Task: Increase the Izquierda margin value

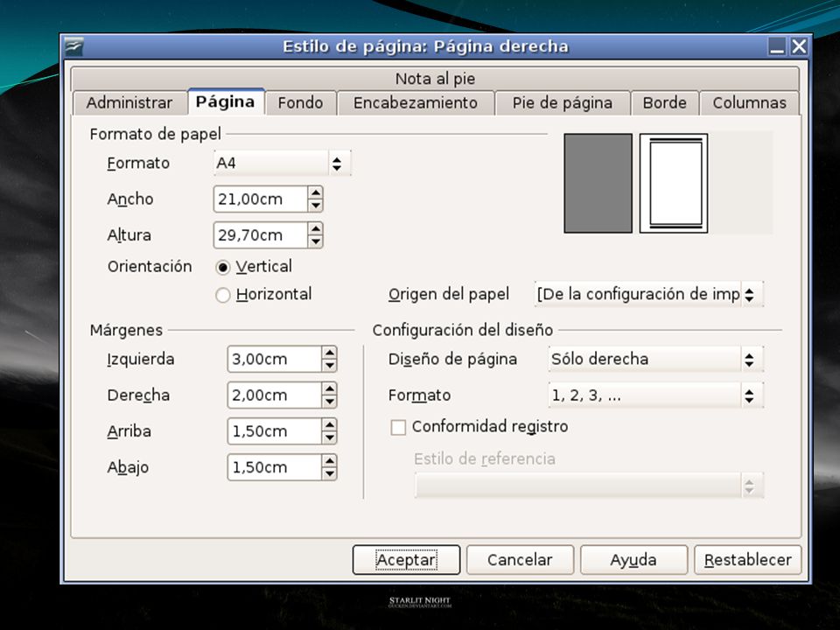Action: (x=330, y=353)
